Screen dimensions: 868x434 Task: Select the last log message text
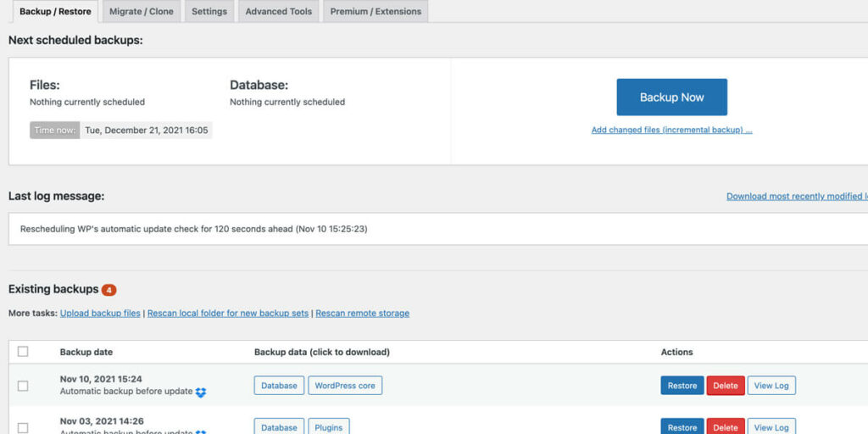point(194,229)
